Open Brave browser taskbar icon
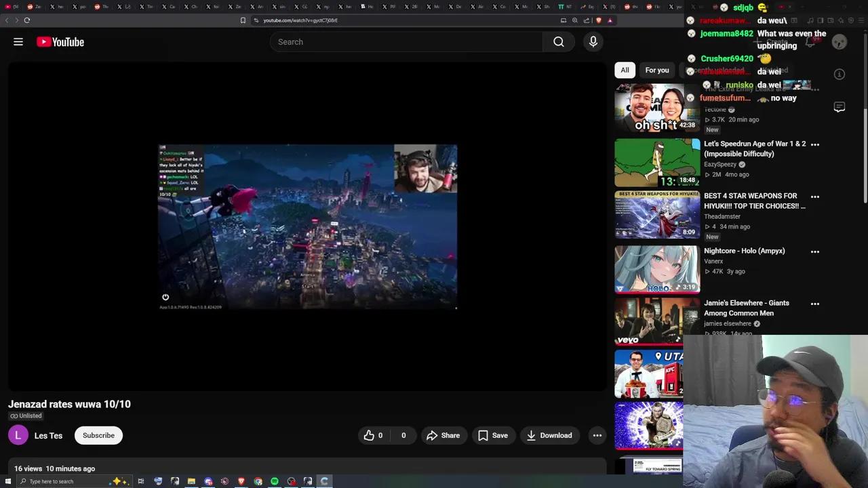Viewport: 868px width, 488px height. 241,481
